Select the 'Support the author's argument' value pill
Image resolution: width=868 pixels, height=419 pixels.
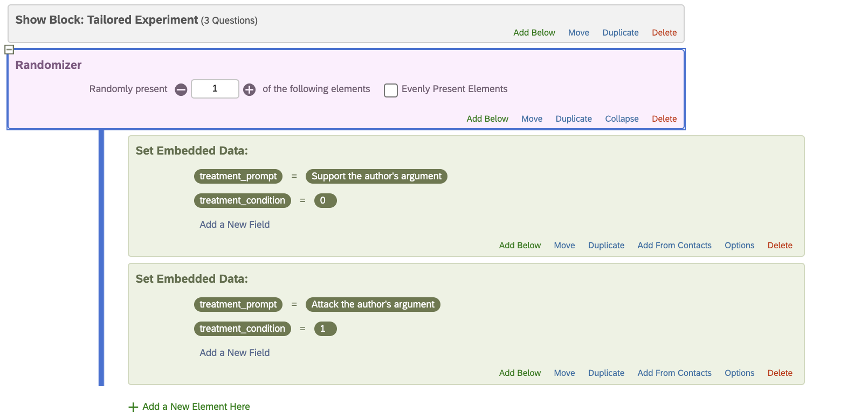[376, 177]
